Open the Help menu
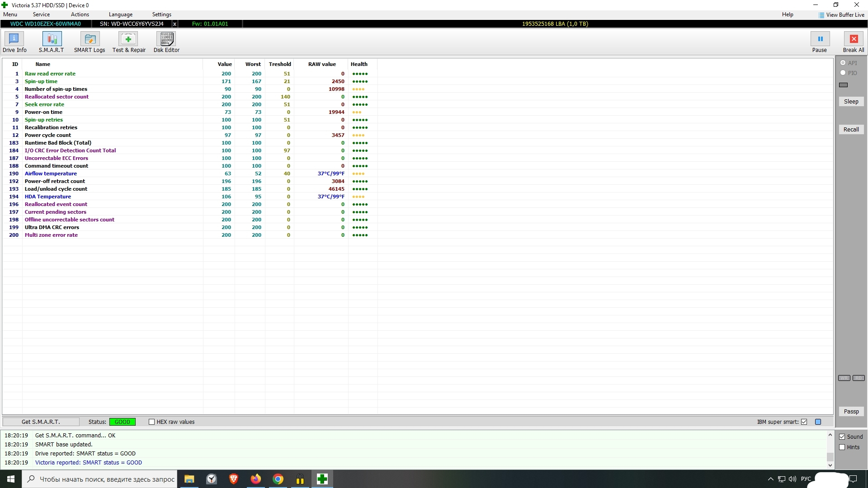Image resolution: width=868 pixels, height=488 pixels. pyautogui.click(x=788, y=14)
